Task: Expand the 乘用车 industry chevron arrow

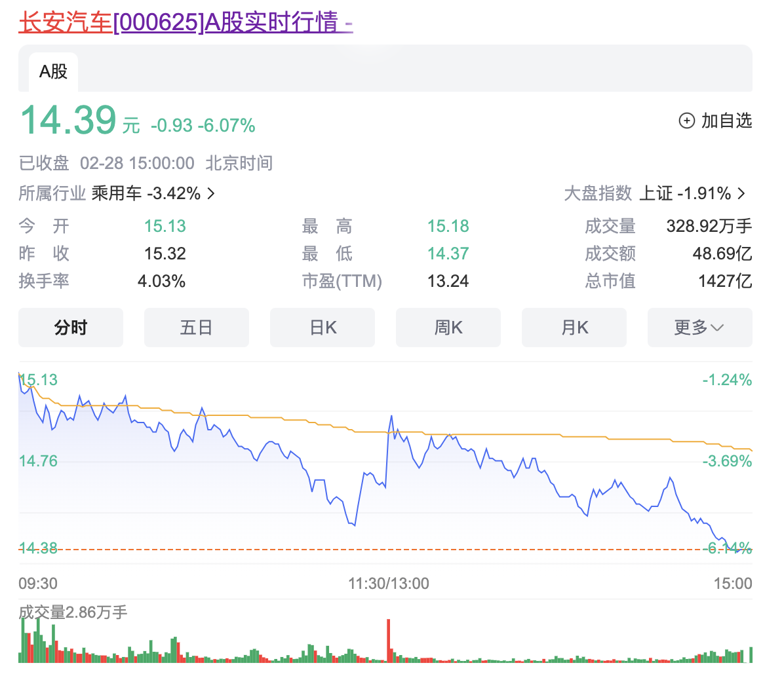Action: (211, 193)
